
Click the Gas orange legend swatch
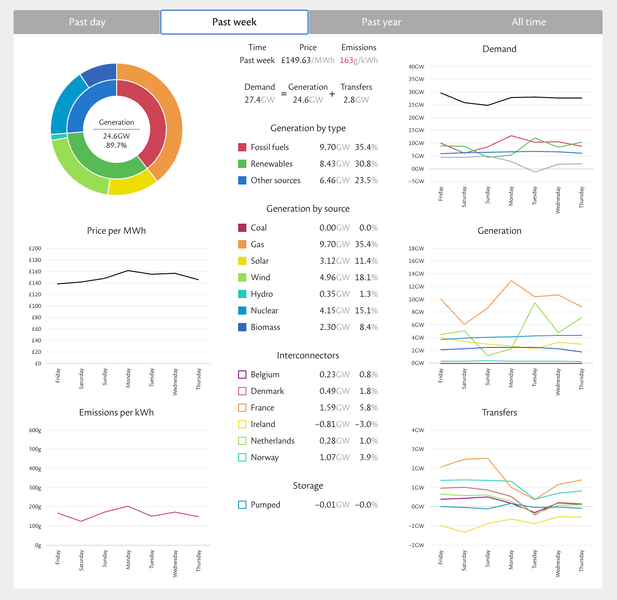coord(242,244)
